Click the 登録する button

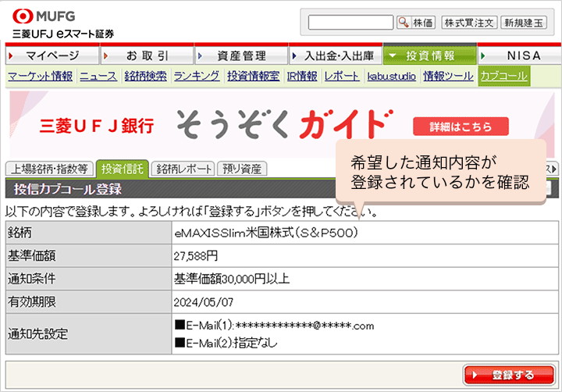pyautogui.click(x=509, y=375)
